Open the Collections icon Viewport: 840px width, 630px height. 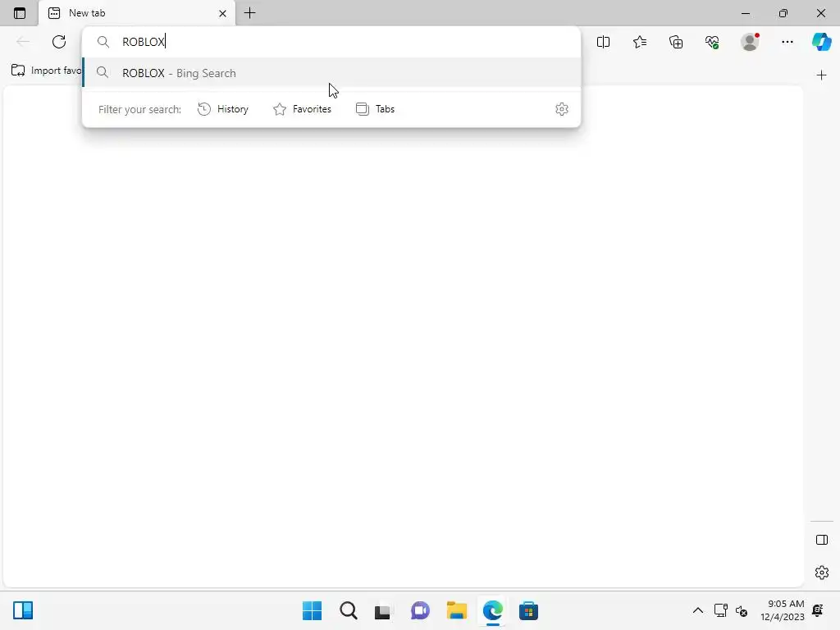pyautogui.click(x=676, y=42)
